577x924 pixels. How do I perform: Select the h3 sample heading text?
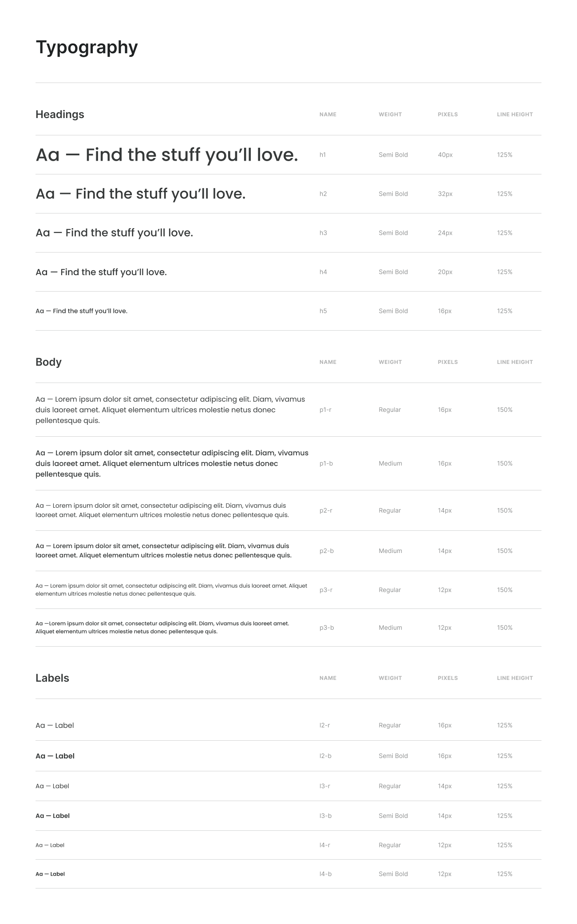coord(114,233)
